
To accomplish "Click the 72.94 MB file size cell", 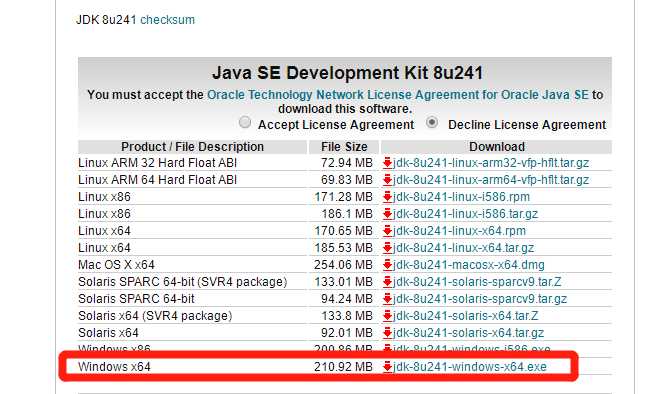I will point(347,163).
